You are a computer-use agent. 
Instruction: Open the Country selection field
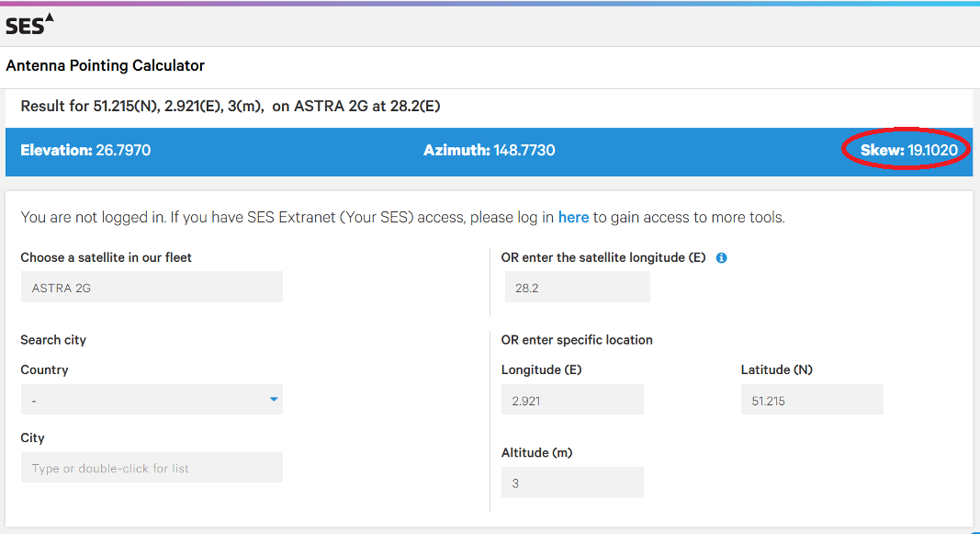(152, 400)
